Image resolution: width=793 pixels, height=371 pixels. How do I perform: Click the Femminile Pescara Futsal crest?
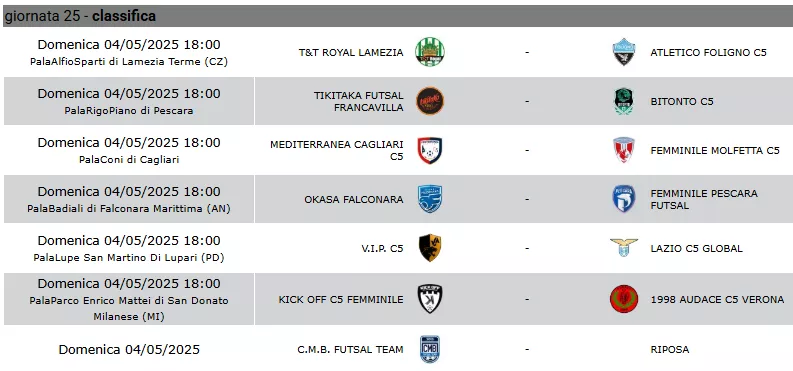pos(624,199)
